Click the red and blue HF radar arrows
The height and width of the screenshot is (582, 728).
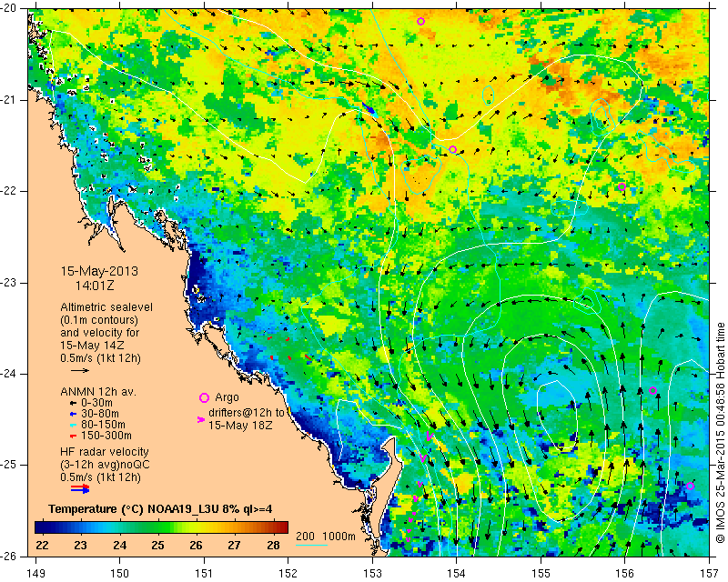[x=80, y=488]
